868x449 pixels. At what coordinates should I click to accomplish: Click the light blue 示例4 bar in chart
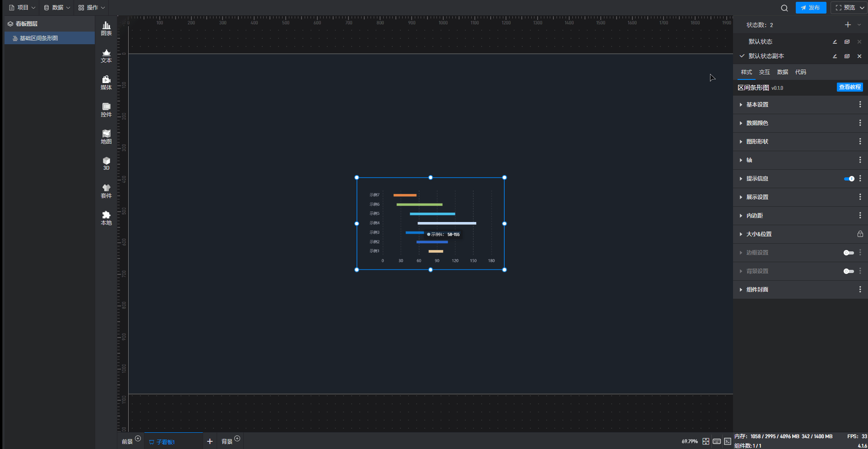[446, 223]
